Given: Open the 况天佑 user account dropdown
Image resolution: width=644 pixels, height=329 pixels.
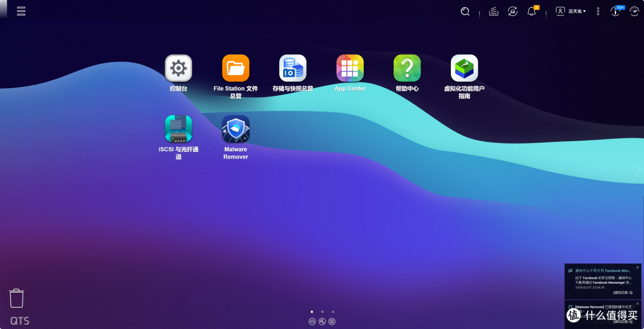Looking at the screenshot, I should tap(571, 11).
